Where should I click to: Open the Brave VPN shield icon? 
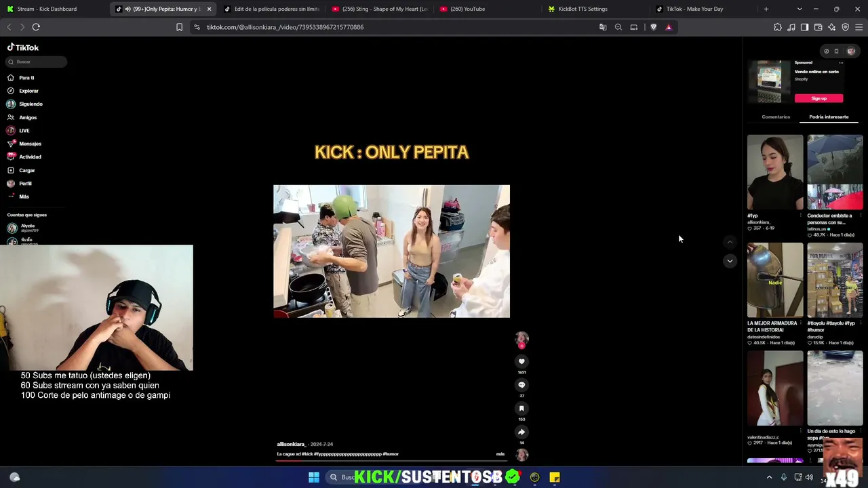click(846, 27)
